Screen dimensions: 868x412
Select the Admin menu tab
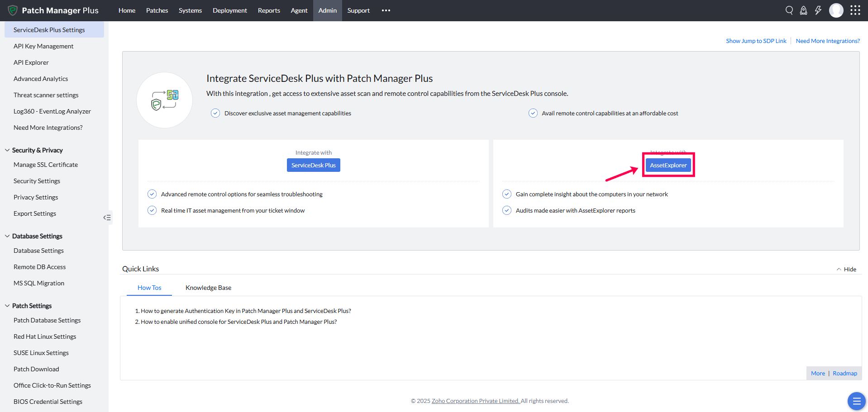click(x=328, y=10)
